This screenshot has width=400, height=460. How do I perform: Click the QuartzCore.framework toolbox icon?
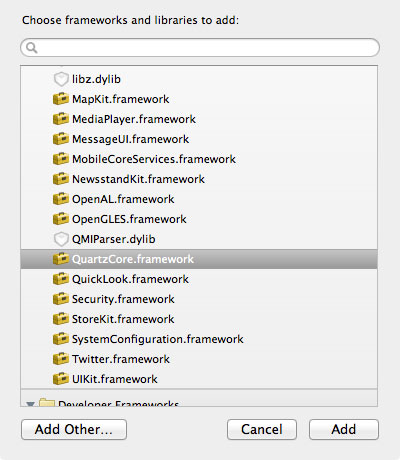[x=61, y=259]
